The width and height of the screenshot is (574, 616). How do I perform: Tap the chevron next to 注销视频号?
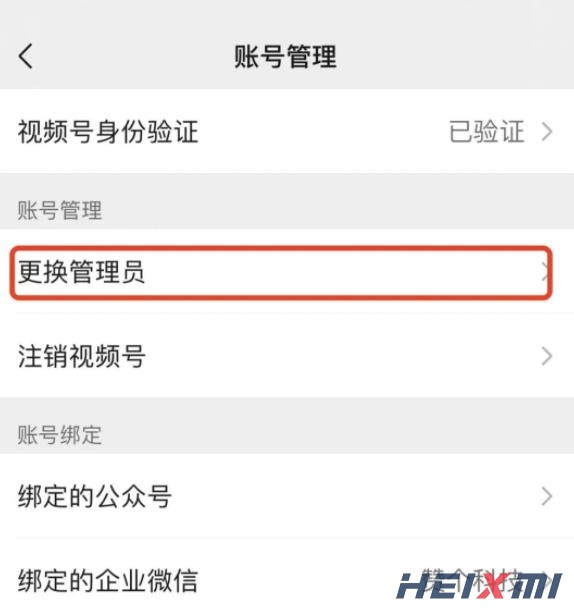pos(547,356)
